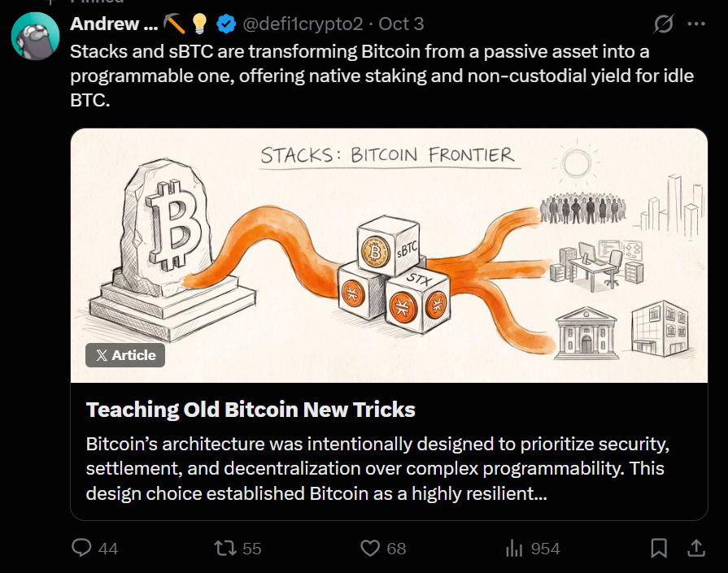Screen dimensions: 728x573
Task: Click the X Article badge
Action: coord(125,355)
